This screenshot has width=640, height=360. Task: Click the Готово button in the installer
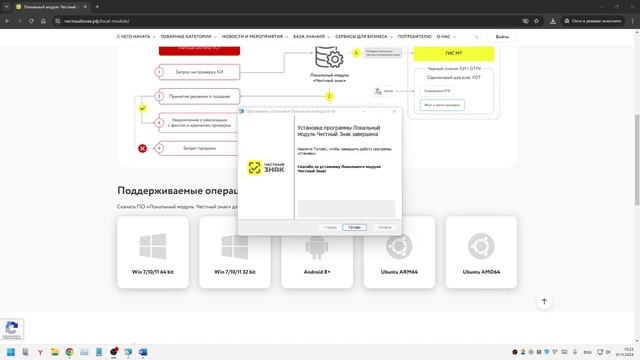[354, 227]
